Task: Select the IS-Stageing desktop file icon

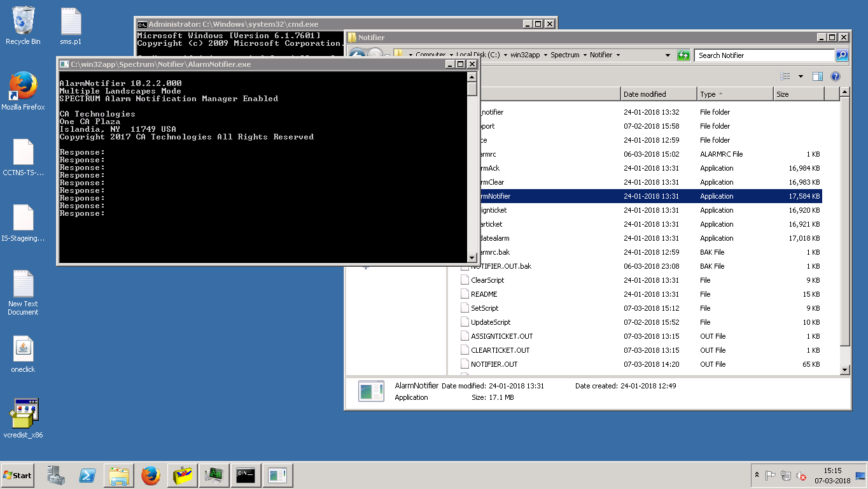Action: pos(23,223)
